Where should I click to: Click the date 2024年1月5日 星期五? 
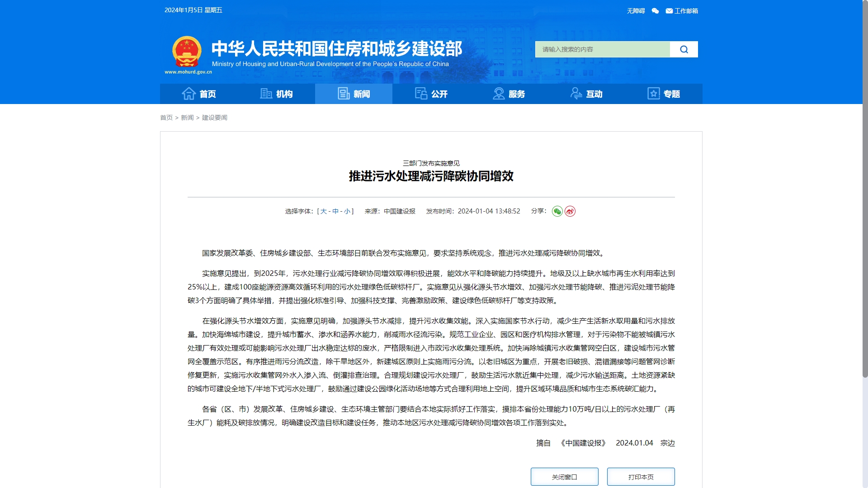193,10
